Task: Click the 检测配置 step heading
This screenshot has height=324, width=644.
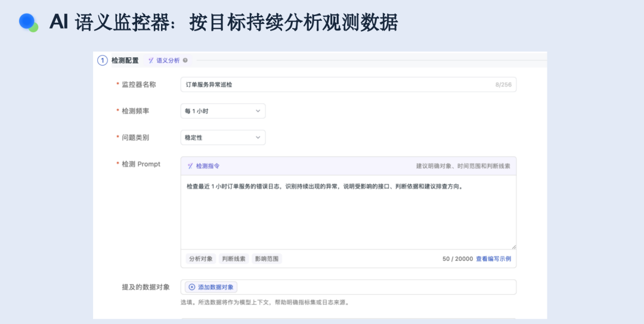Action: pyautogui.click(x=125, y=60)
